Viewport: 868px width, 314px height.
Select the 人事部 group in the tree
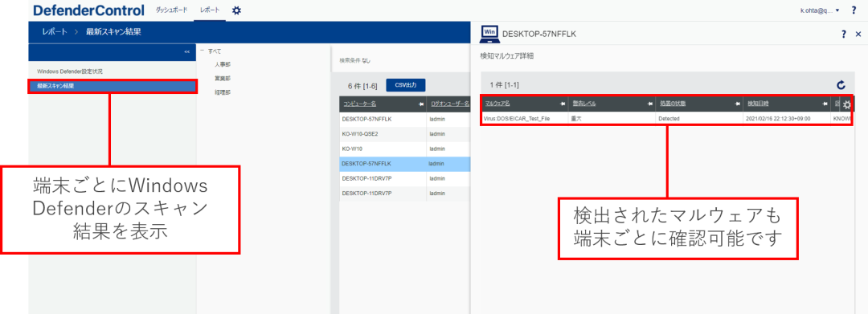223,65
